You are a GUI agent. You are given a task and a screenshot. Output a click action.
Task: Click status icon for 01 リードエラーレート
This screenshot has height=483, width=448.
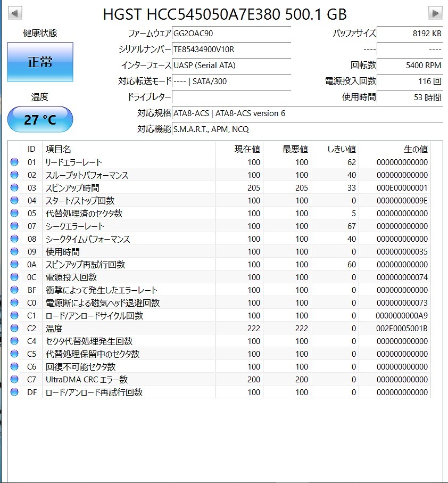click(x=14, y=162)
